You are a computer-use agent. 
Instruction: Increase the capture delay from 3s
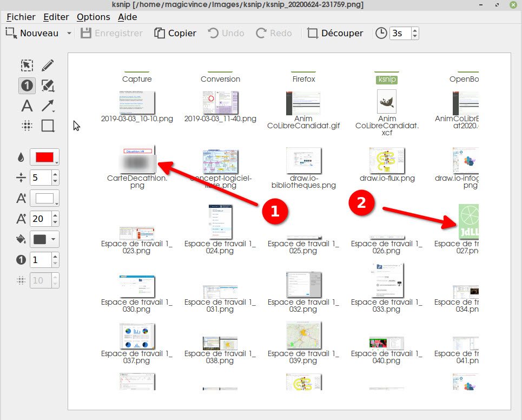(x=414, y=30)
